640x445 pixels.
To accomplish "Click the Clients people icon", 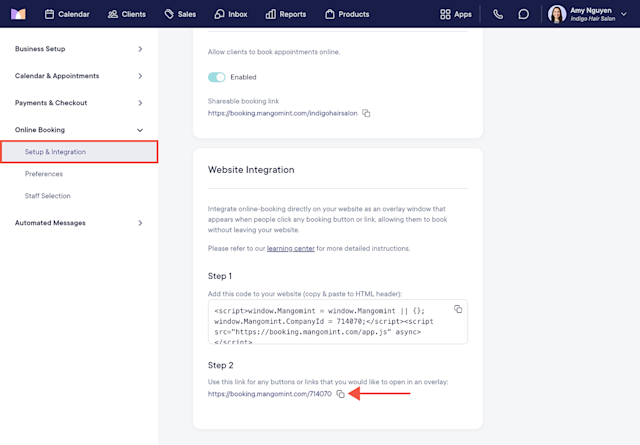I will 113,14.
